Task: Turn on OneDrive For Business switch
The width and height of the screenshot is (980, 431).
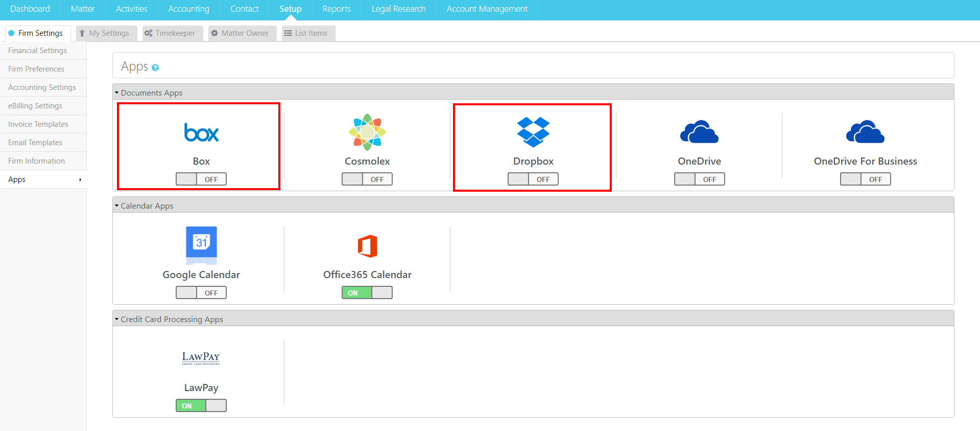Action: tap(865, 179)
